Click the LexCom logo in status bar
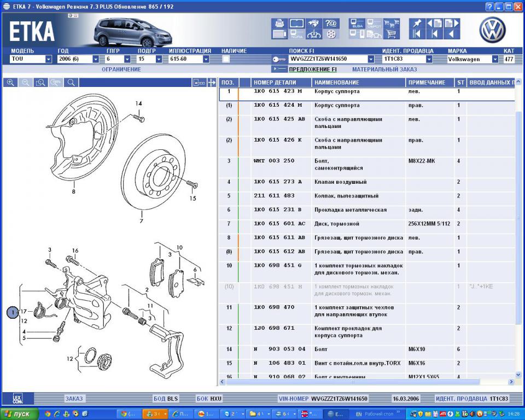 17,399
